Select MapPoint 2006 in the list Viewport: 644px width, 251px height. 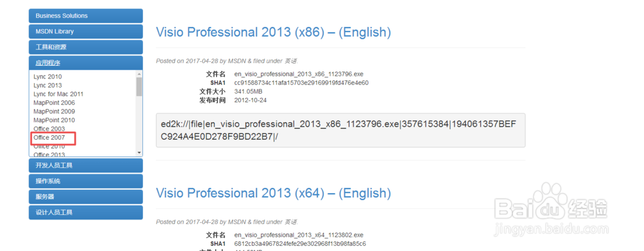pos(54,103)
